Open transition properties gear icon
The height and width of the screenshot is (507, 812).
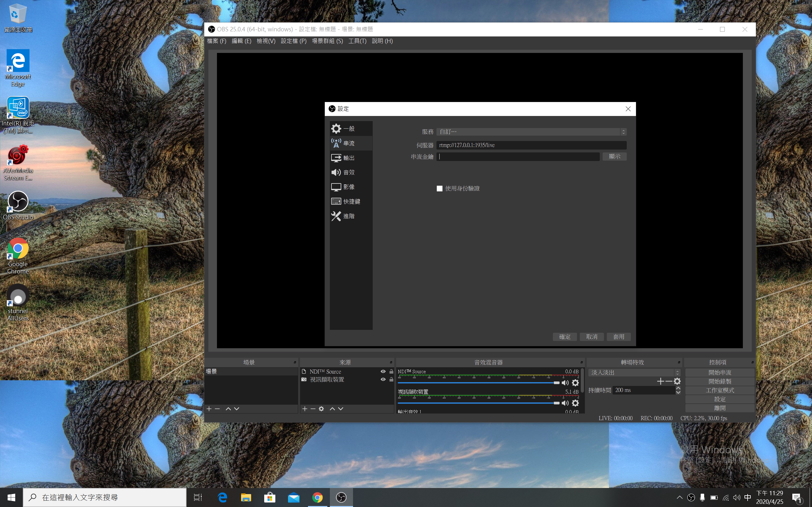pyautogui.click(x=677, y=381)
